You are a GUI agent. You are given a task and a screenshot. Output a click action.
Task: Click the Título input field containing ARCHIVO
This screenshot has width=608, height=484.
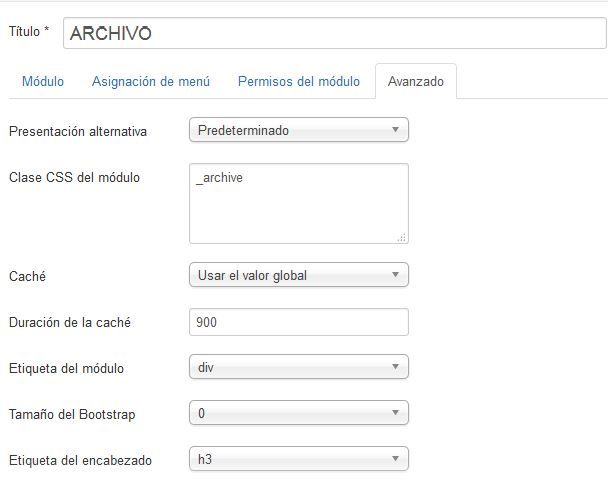coord(334,33)
